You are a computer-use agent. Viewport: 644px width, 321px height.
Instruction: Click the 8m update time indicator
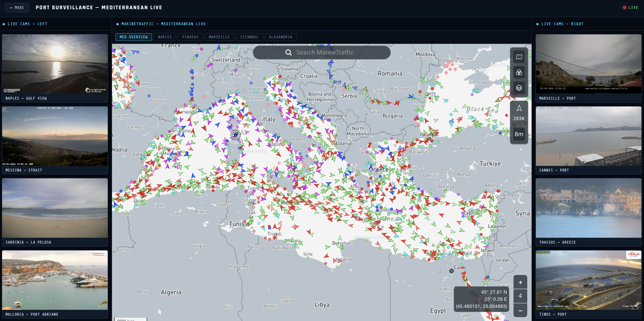(519, 134)
